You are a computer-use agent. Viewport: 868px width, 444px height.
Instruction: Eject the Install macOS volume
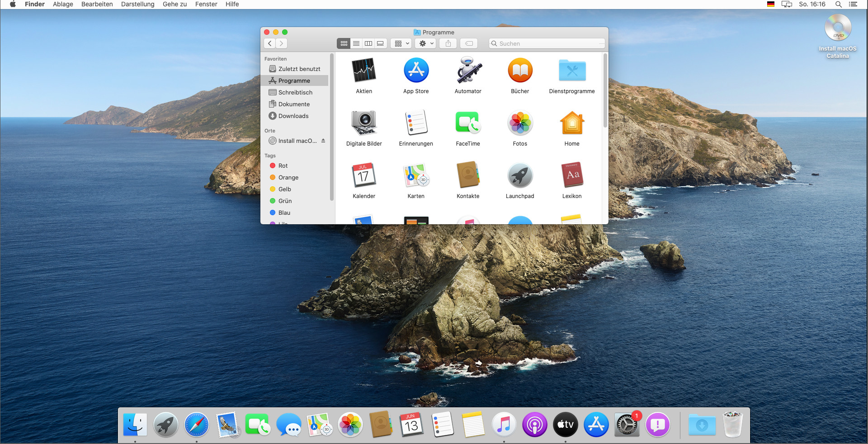point(323,141)
